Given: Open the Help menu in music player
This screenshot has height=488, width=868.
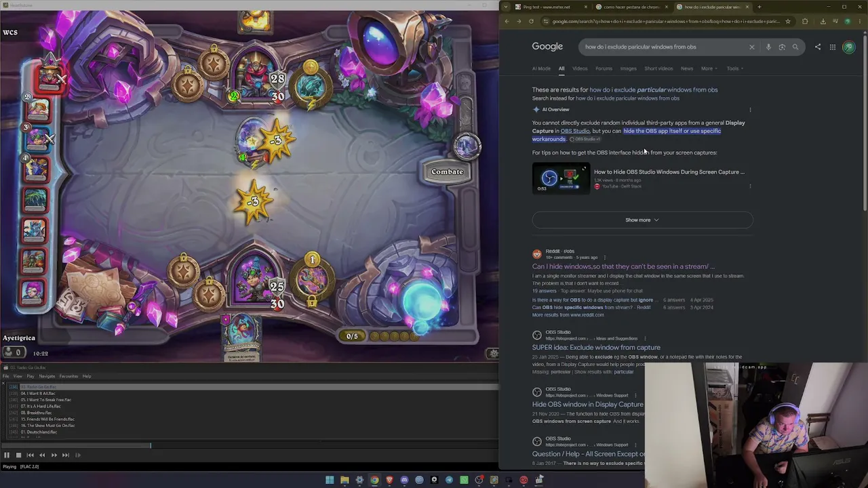Looking at the screenshot, I should pos(87,376).
